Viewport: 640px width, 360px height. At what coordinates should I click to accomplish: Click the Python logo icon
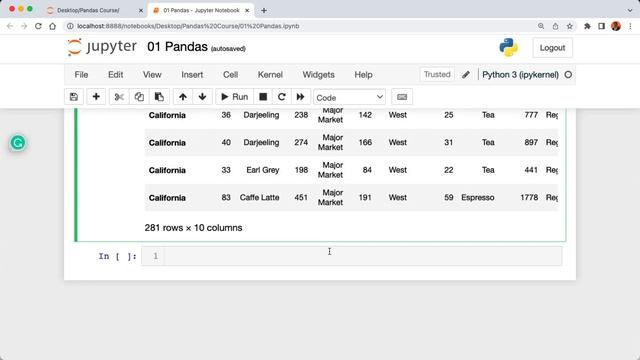(x=509, y=47)
